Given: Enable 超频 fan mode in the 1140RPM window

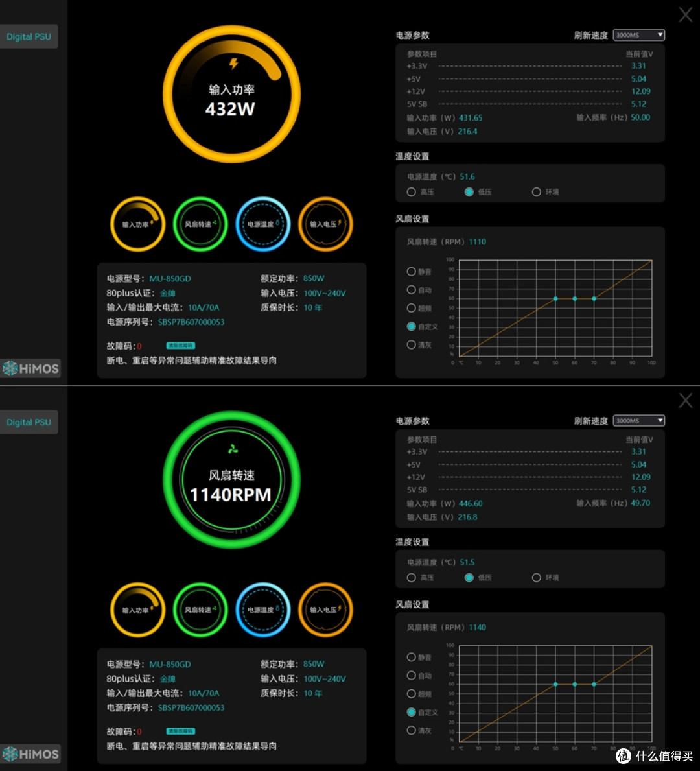Looking at the screenshot, I should (x=412, y=694).
